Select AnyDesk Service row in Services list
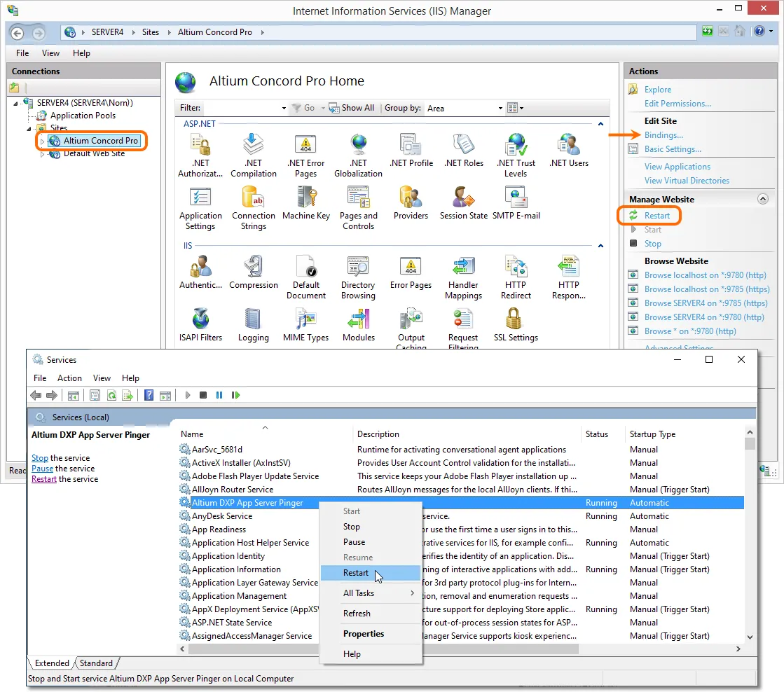The image size is (784, 692). coord(461,516)
